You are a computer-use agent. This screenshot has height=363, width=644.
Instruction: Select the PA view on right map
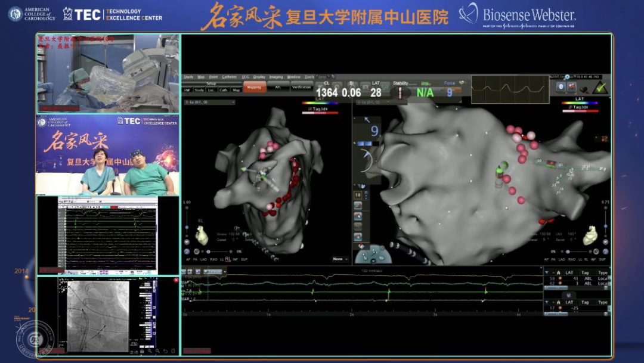555,259
